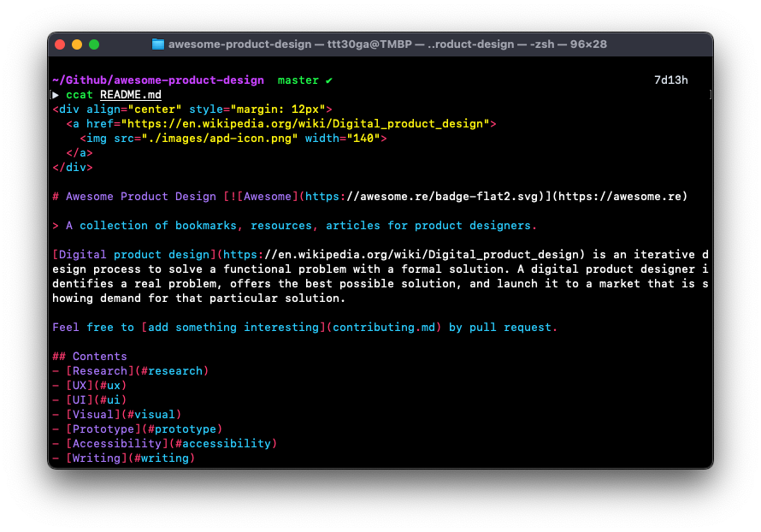The image size is (761, 532).
Task: Click the yellow minimize window button
Action: [77, 44]
